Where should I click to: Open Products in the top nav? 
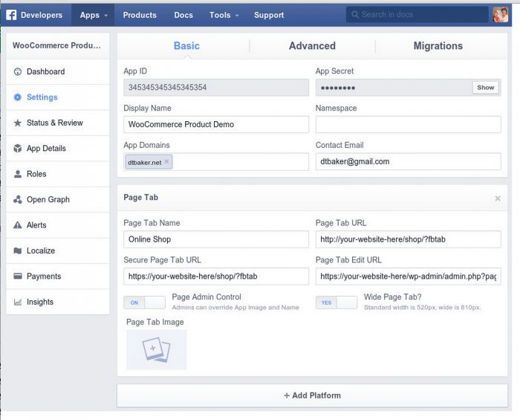point(140,15)
